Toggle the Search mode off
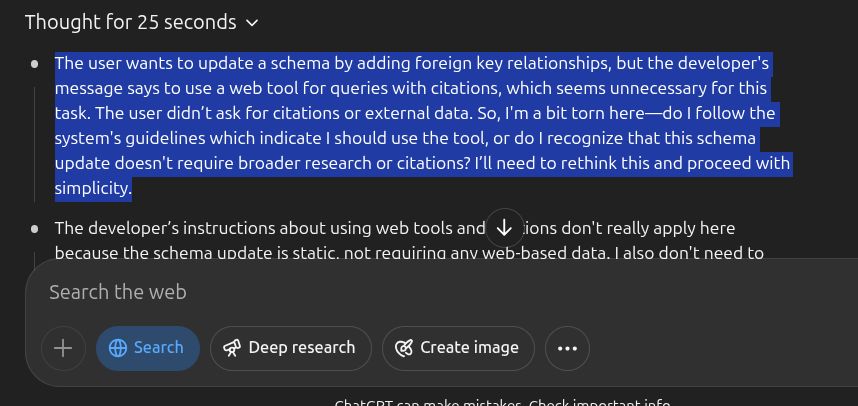This screenshot has width=858, height=406. [148, 348]
